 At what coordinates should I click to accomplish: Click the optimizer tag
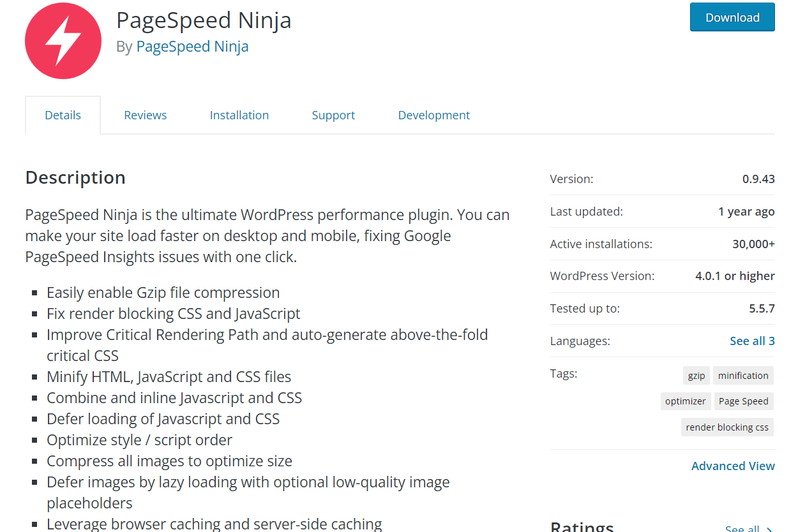tap(686, 401)
